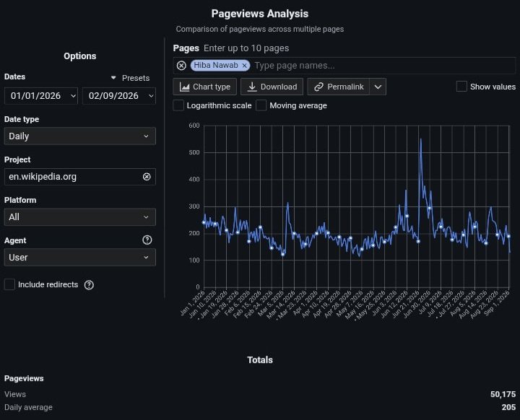Screen dimensions: 520x420
Task: Click the Pageviews Analysis title
Action: (260, 14)
